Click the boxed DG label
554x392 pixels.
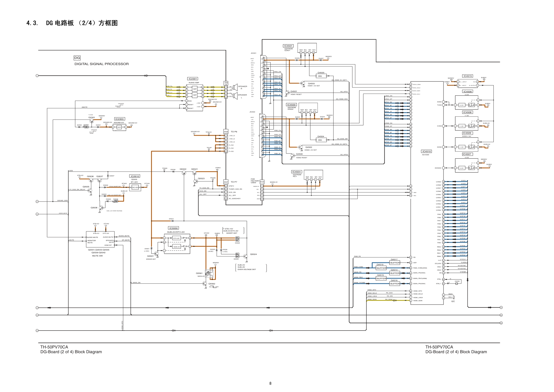click(77, 58)
